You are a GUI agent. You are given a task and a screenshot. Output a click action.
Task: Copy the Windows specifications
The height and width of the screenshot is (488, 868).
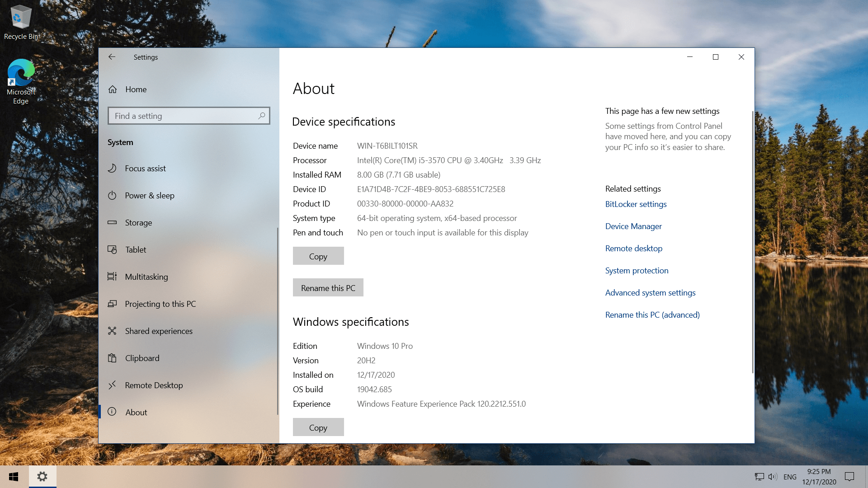318,427
